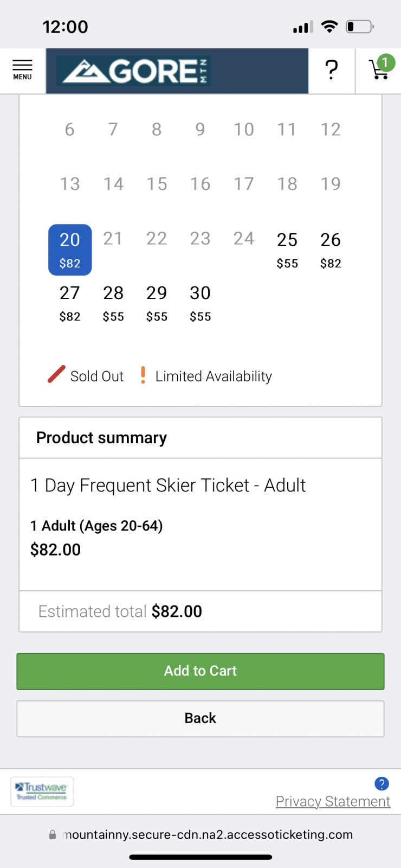Select the 29th at $55

157,303
